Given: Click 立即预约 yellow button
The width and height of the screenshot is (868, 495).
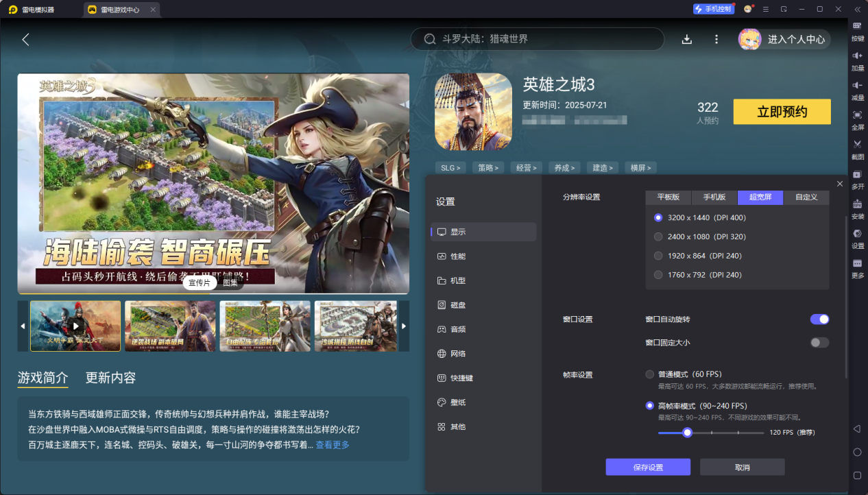Looking at the screenshot, I should (782, 112).
